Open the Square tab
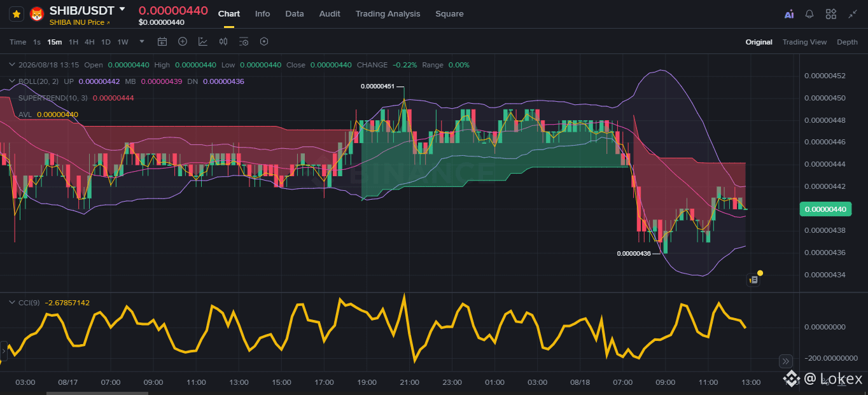868x395 pixels. (449, 14)
